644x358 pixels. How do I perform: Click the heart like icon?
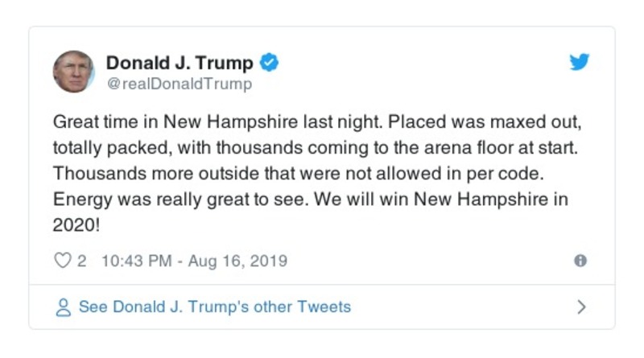click(62, 261)
